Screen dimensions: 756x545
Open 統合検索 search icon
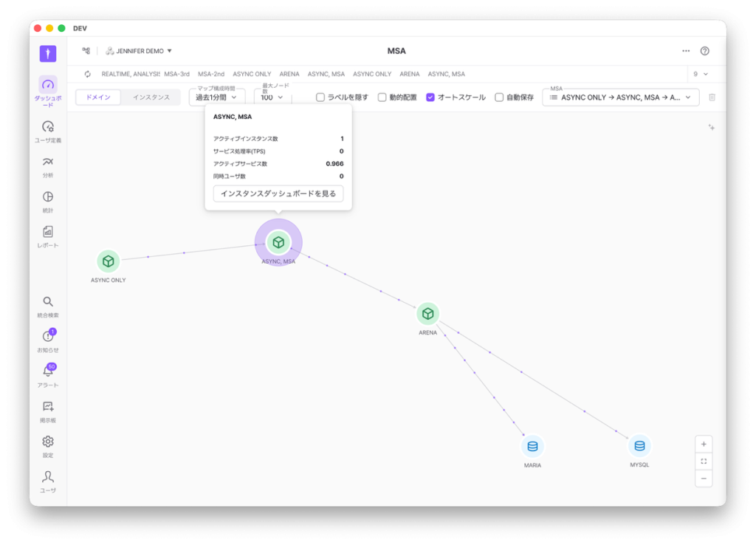pyautogui.click(x=48, y=302)
